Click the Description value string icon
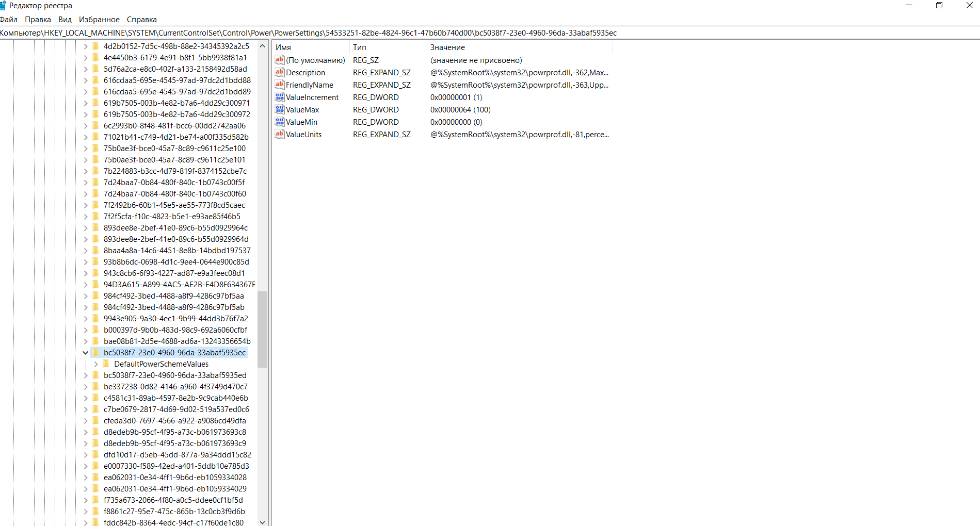Viewport: 980px width, 526px height. [280, 72]
